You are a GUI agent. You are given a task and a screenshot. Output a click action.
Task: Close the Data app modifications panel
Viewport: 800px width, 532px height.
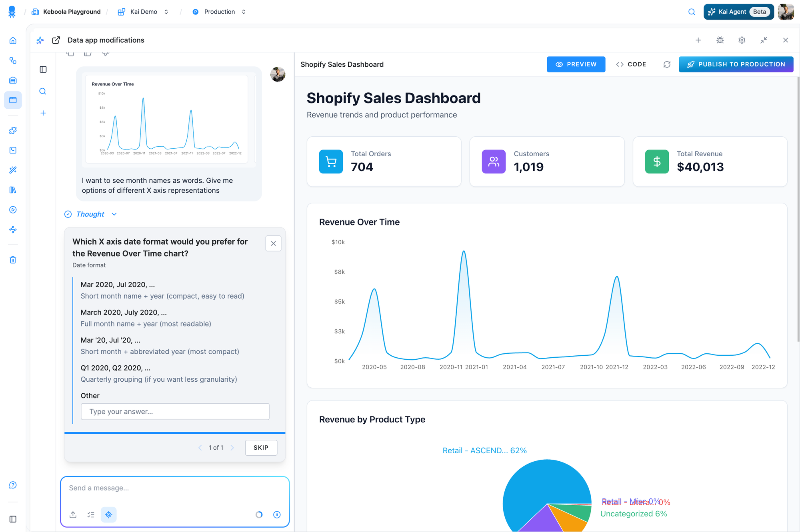786,40
